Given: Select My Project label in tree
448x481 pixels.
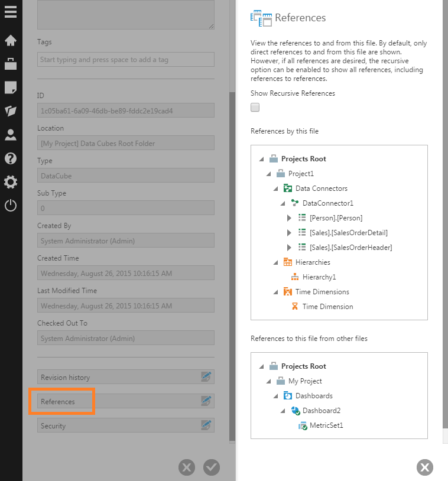Looking at the screenshot, I should pyautogui.click(x=305, y=381).
